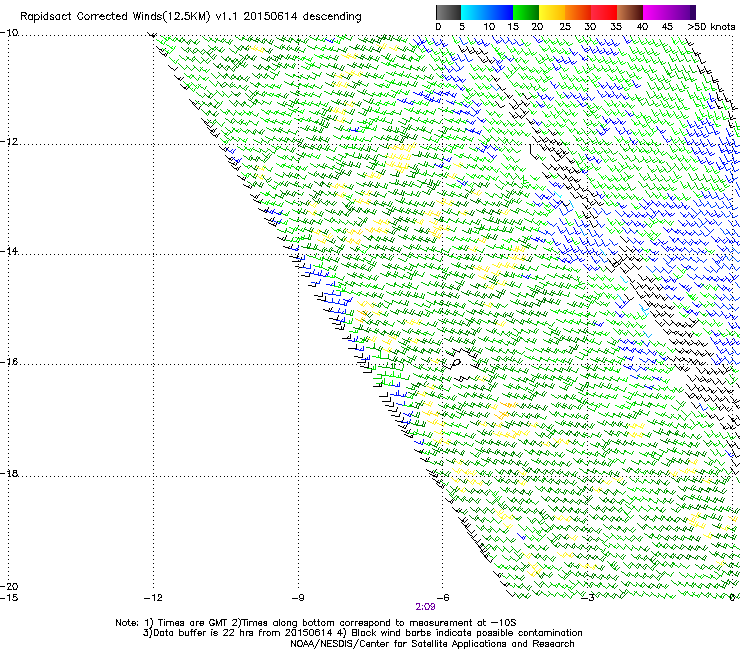
Task: Choose the red 30-35 knots color segment
Action: point(604,12)
